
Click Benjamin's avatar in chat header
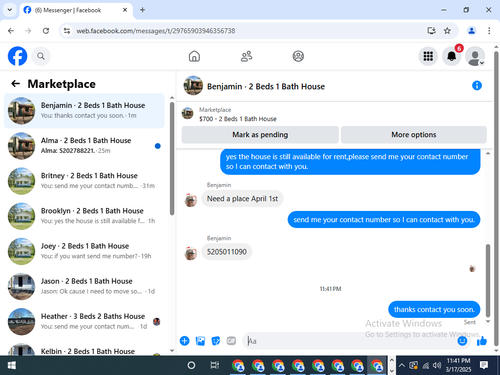(193, 86)
